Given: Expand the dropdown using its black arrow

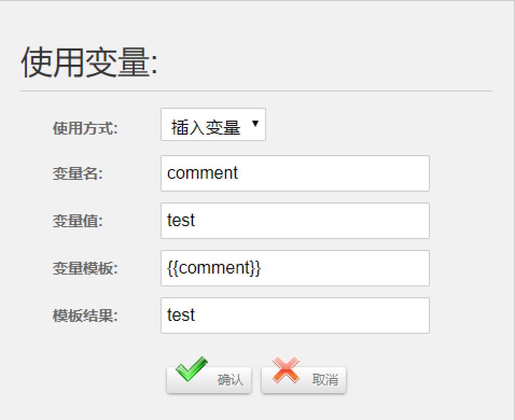Looking at the screenshot, I should [255, 123].
